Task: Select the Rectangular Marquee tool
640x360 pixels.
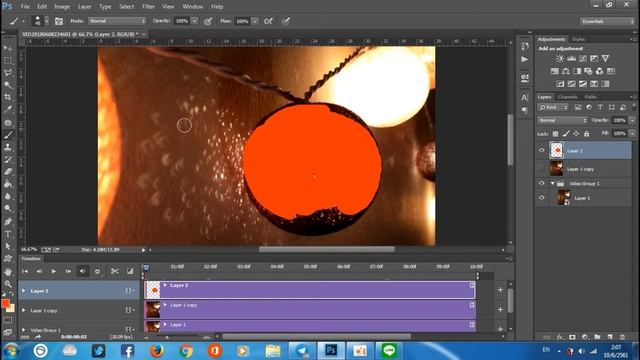Action: click(8, 60)
